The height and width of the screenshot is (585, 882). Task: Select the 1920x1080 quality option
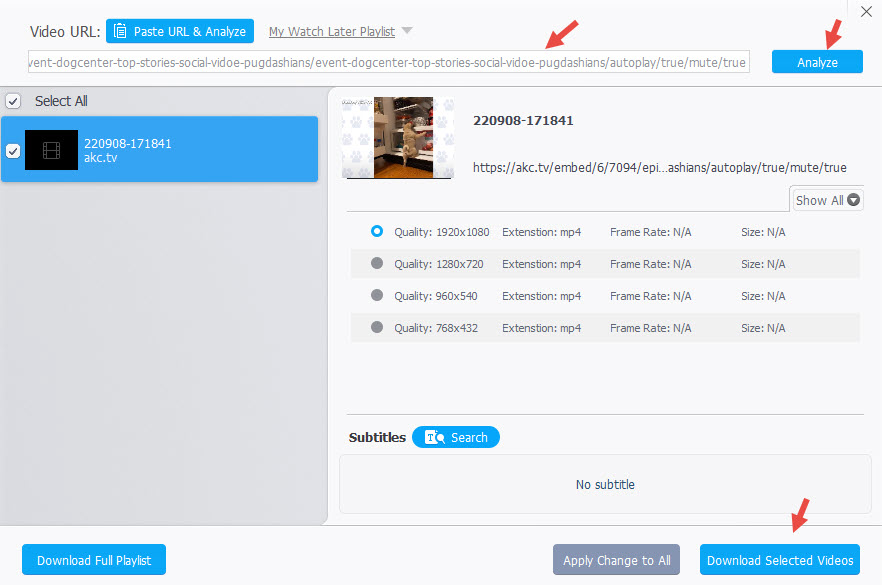point(377,231)
